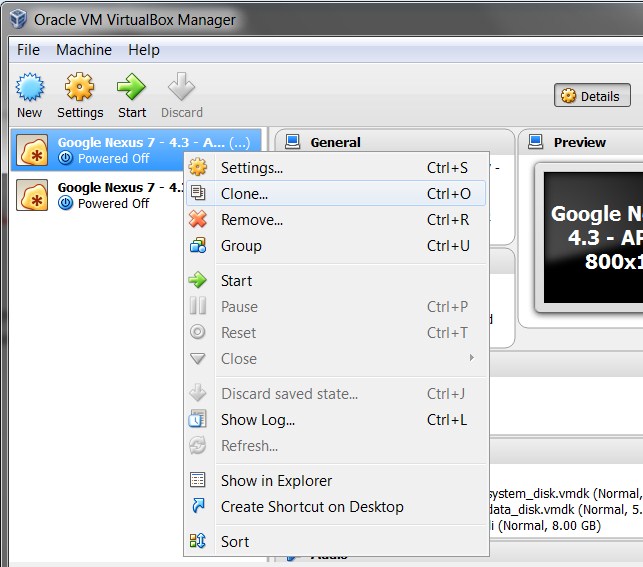Click the monitor icon beside Preview
This screenshot has width=643, height=567.
[x=536, y=141]
